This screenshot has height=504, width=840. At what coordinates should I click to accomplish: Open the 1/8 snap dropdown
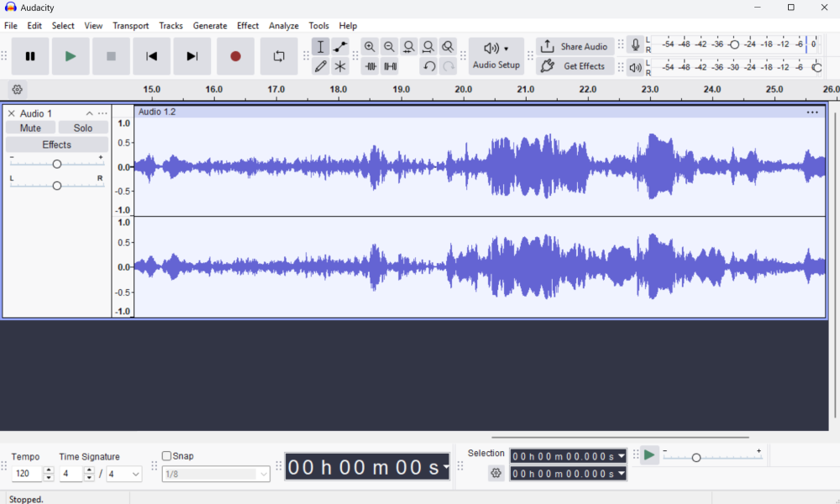click(x=216, y=474)
